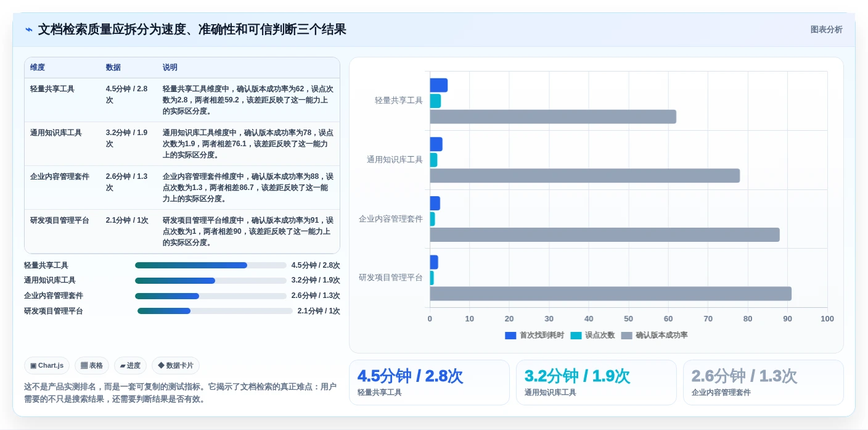
Task: Click the description for 研发项目管理平台 row
Action: 248,231
